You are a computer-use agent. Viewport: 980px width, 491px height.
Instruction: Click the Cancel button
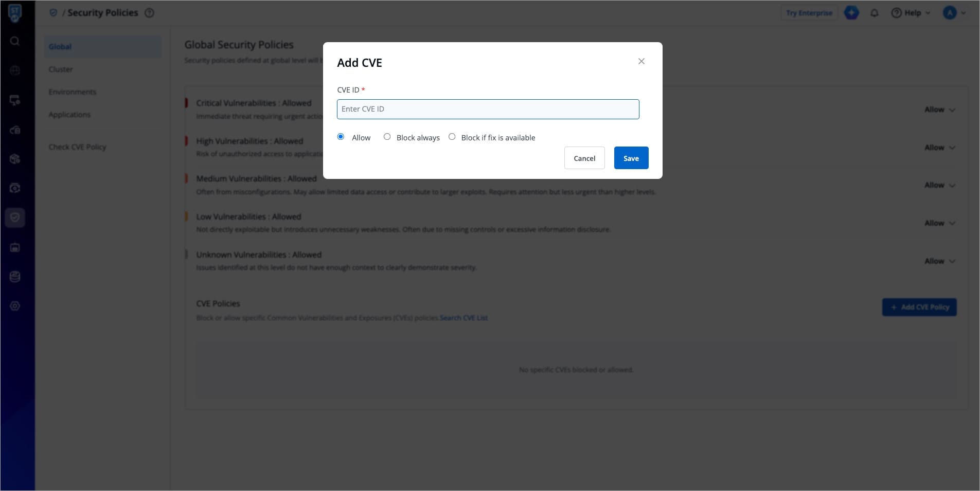584,158
